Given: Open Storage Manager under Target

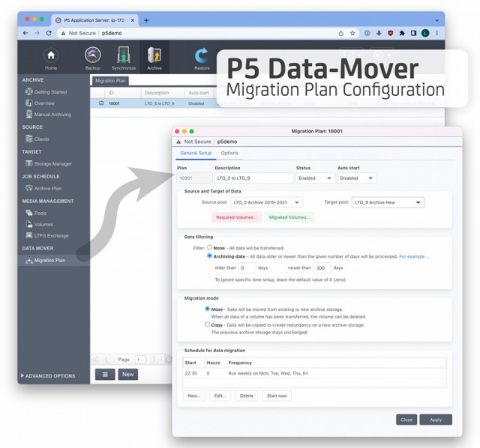Looking at the screenshot, I should click(49, 163).
